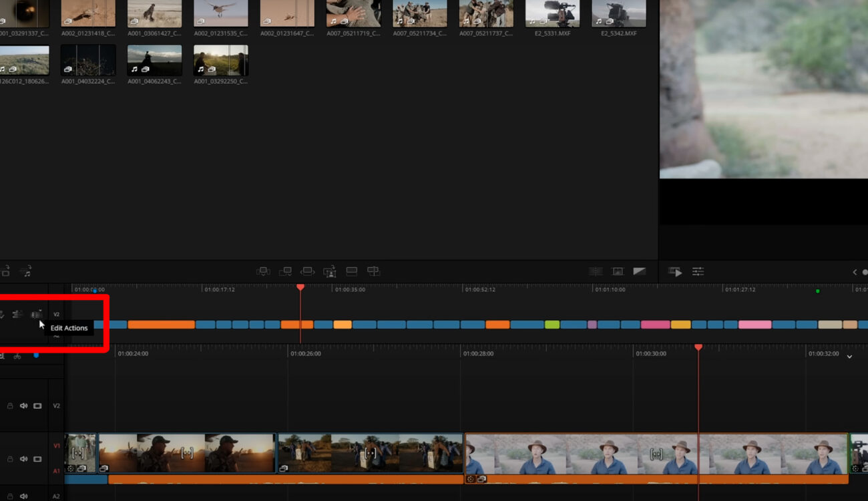The width and height of the screenshot is (868, 501).
Task: Click the Source Overwrite edit icon
Action: (x=374, y=271)
